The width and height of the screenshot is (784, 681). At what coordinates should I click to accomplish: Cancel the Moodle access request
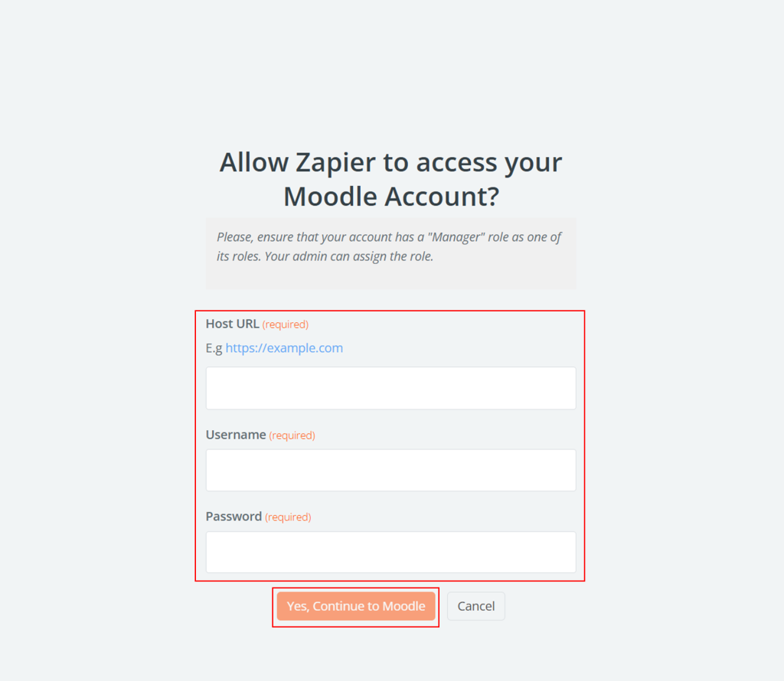point(475,606)
